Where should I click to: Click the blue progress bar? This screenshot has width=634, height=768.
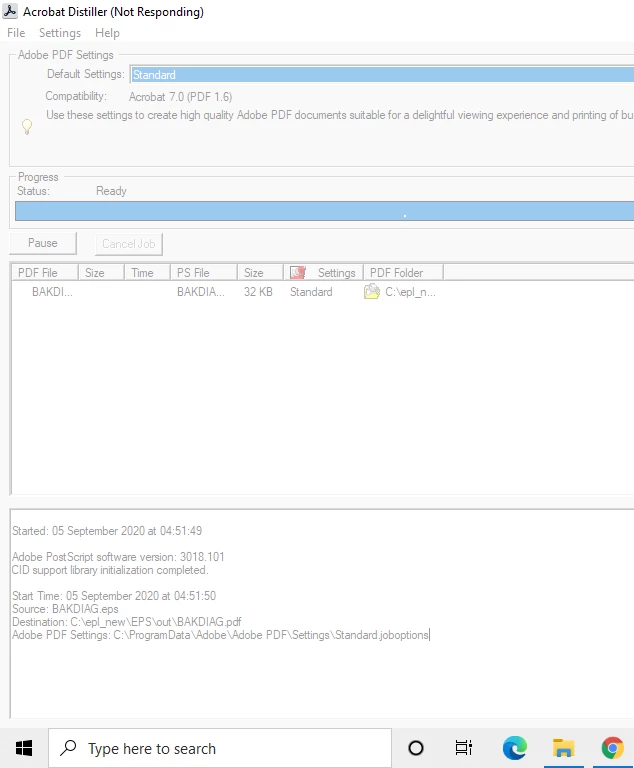[324, 211]
